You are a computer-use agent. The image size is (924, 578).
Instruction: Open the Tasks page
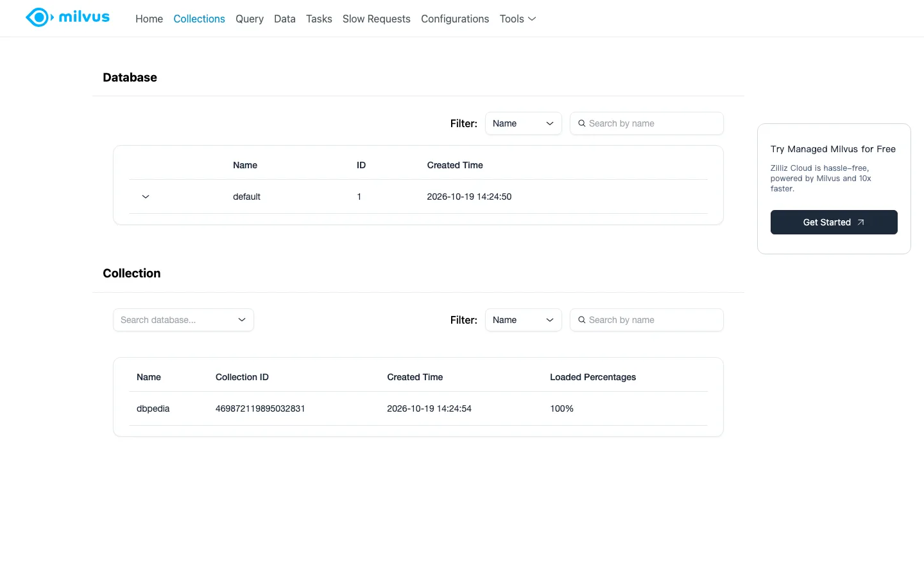(x=319, y=19)
